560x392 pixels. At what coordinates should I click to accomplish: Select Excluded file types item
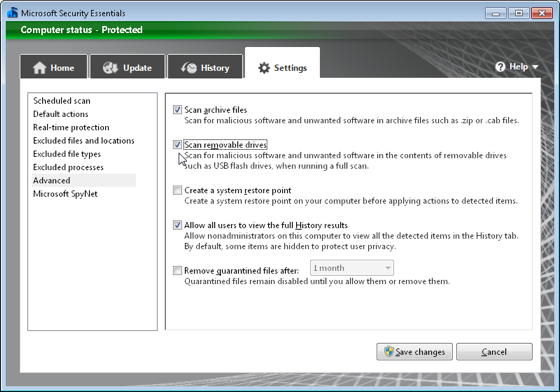[67, 154]
